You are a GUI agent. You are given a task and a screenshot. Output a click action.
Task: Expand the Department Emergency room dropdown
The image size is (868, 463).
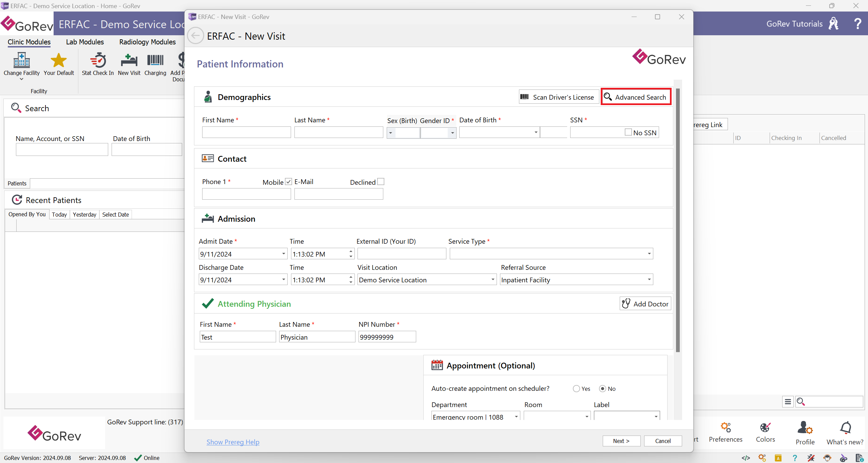pos(516,417)
